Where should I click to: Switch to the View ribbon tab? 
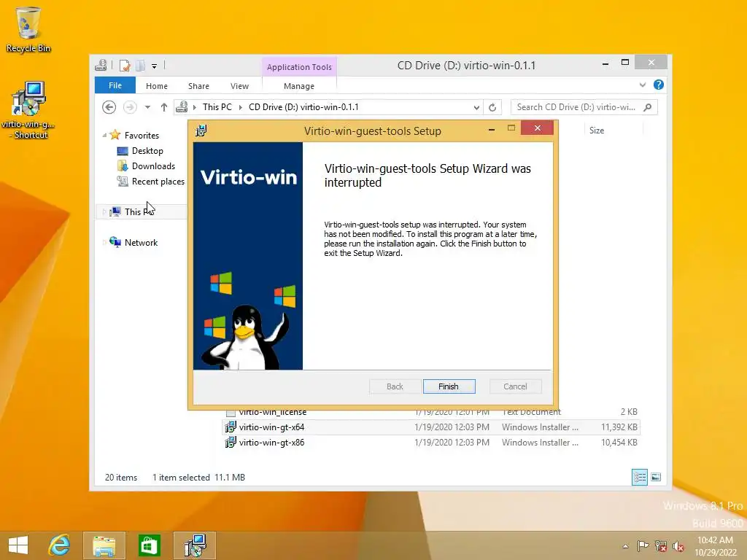point(239,86)
